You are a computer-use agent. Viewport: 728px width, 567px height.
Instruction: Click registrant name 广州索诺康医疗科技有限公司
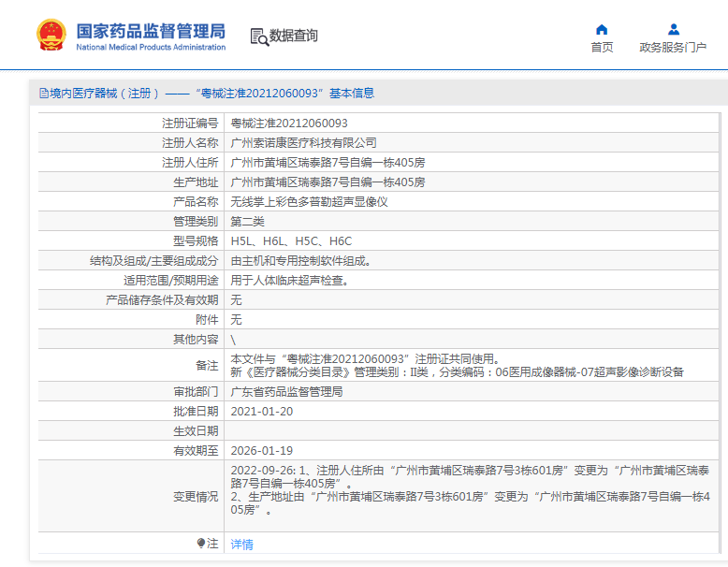tap(303, 143)
